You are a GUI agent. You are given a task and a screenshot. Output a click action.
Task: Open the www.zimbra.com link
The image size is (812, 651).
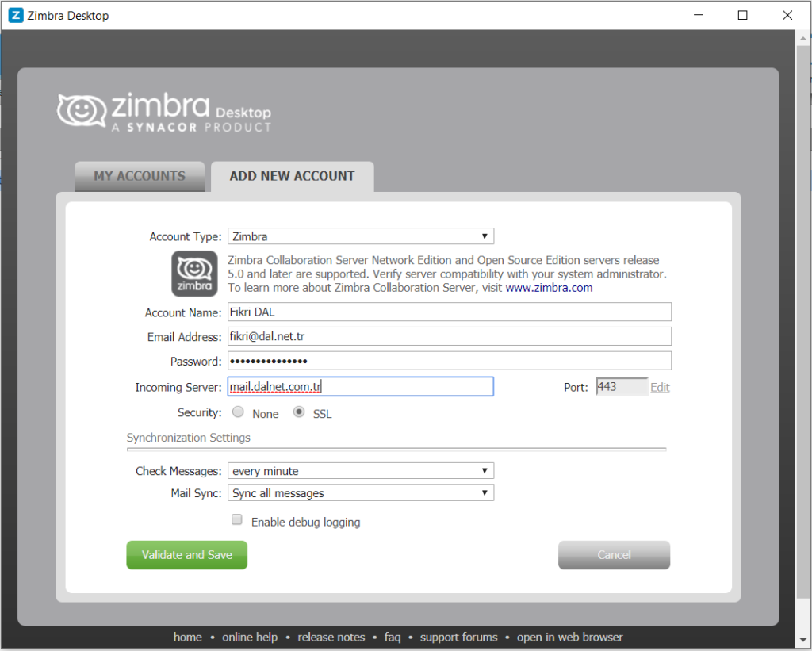(x=549, y=288)
